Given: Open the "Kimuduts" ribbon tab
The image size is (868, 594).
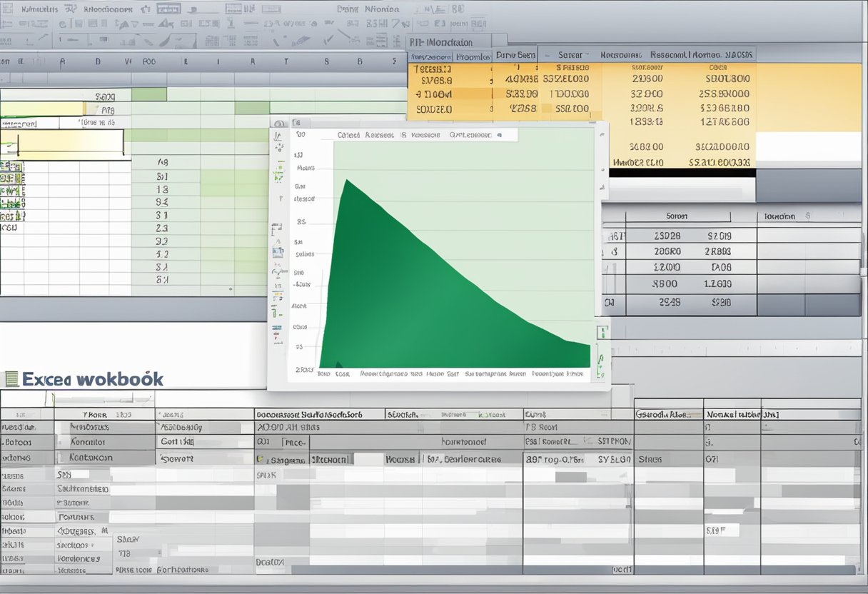Looking at the screenshot, I should (40, 10).
